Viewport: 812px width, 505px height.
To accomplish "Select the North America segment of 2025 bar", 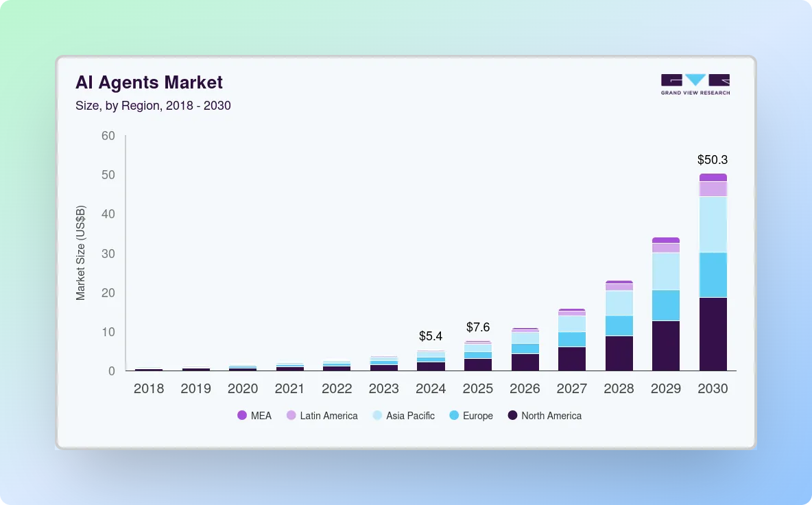I will coord(478,364).
